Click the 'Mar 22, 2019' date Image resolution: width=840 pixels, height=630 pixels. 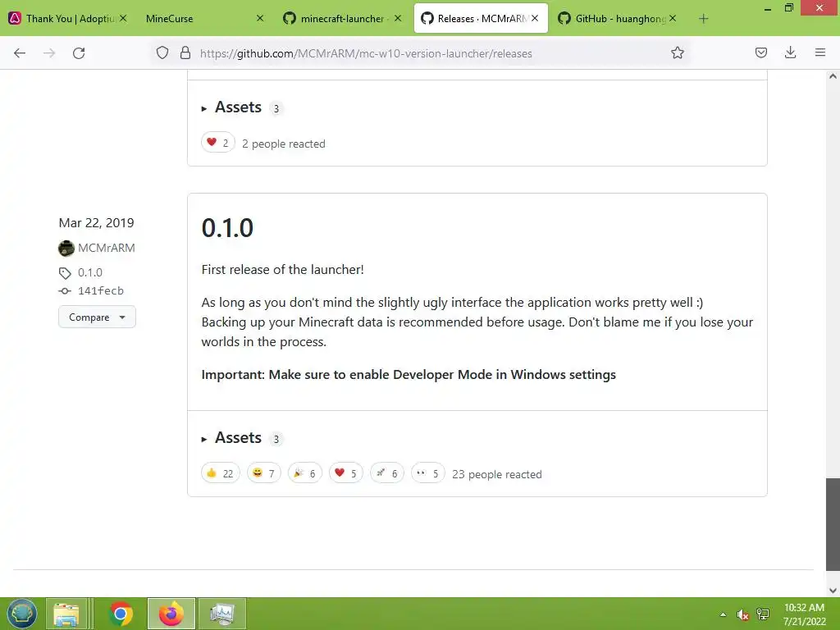pos(97,223)
